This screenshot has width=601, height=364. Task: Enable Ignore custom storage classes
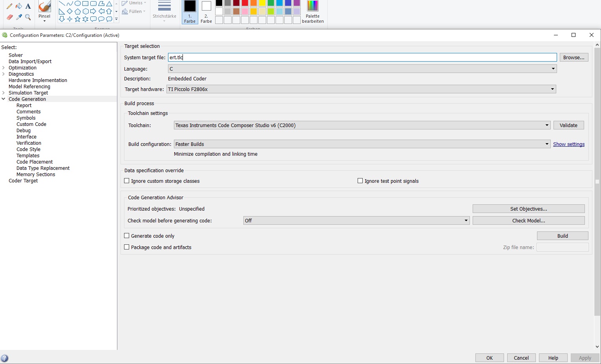coord(127,181)
